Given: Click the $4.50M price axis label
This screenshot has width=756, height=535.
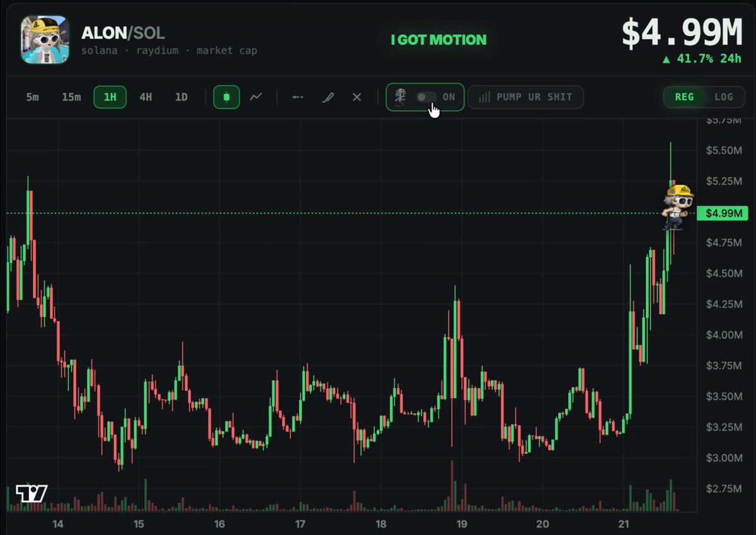Looking at the screenshot, I should (723, 273).
